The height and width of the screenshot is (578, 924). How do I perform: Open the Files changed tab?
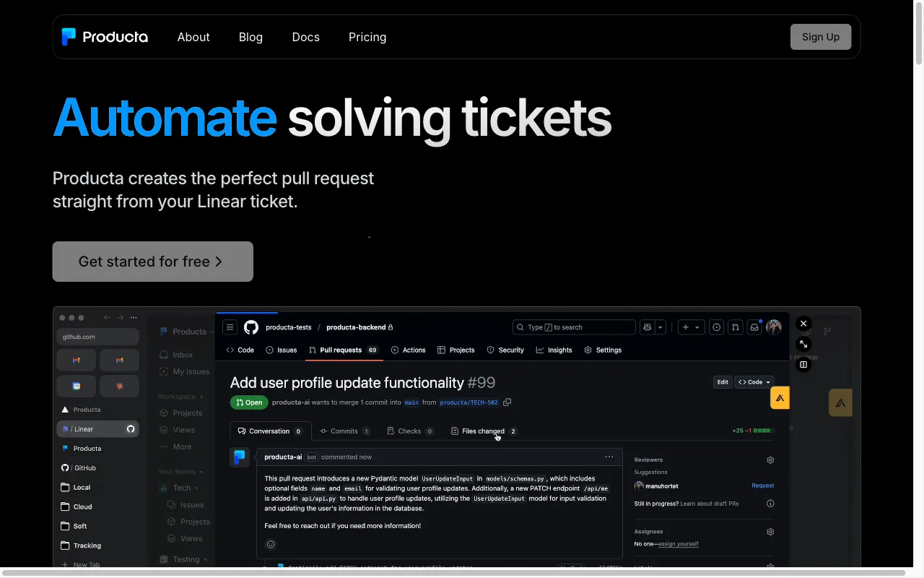tap(484, 431)
